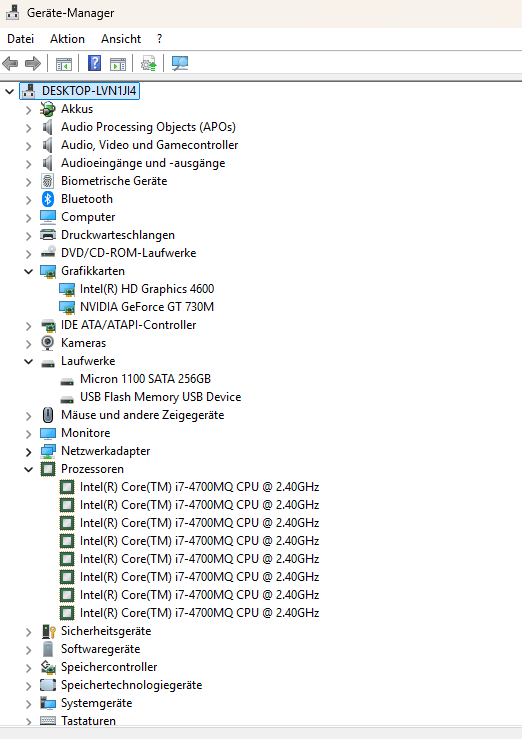The image size is (522, 739).
Task: Click the Mäuse und andere Zeigegeräte mouse icon
Action: pos(48,415)
